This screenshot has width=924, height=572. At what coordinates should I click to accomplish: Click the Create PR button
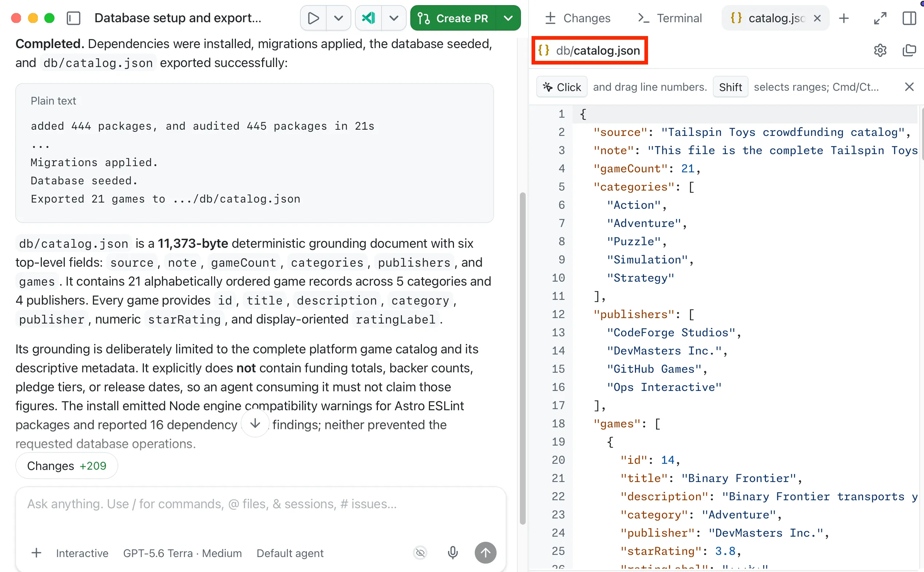point(453,18)
